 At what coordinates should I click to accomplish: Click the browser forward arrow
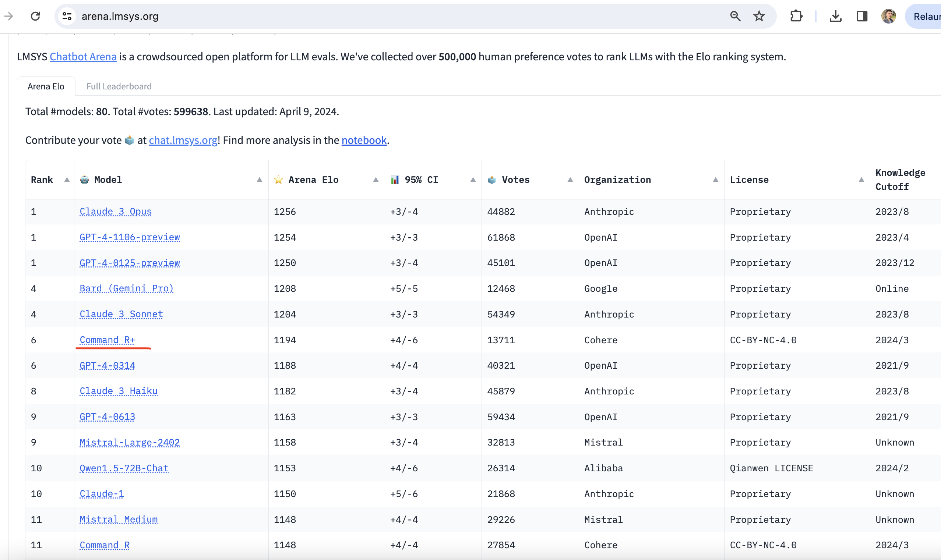[x=9, y=16]
